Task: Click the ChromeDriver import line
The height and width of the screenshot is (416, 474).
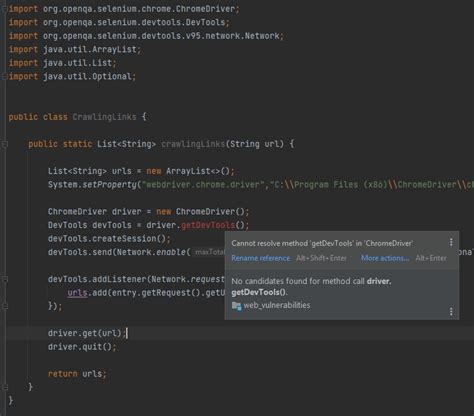Action: [124, 9]
